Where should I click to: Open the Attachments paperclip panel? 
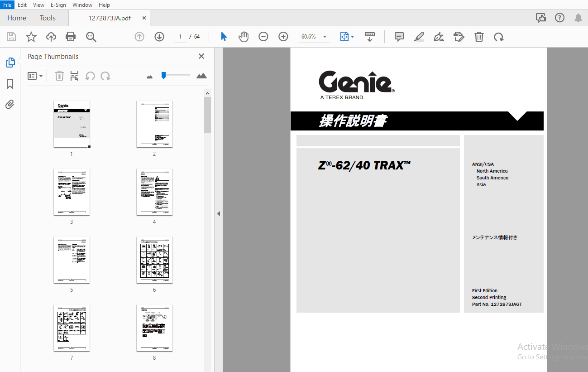(x=10, y=105)
